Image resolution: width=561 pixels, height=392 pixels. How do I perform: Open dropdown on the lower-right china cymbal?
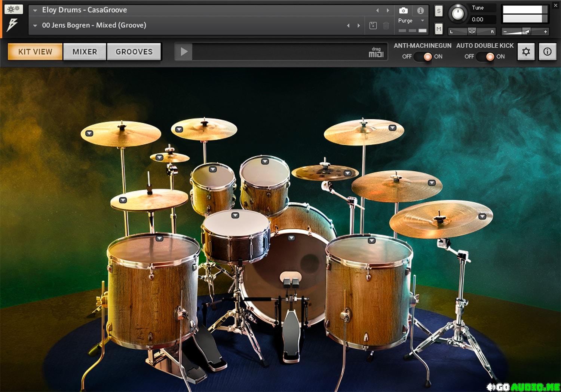point(482,216)
